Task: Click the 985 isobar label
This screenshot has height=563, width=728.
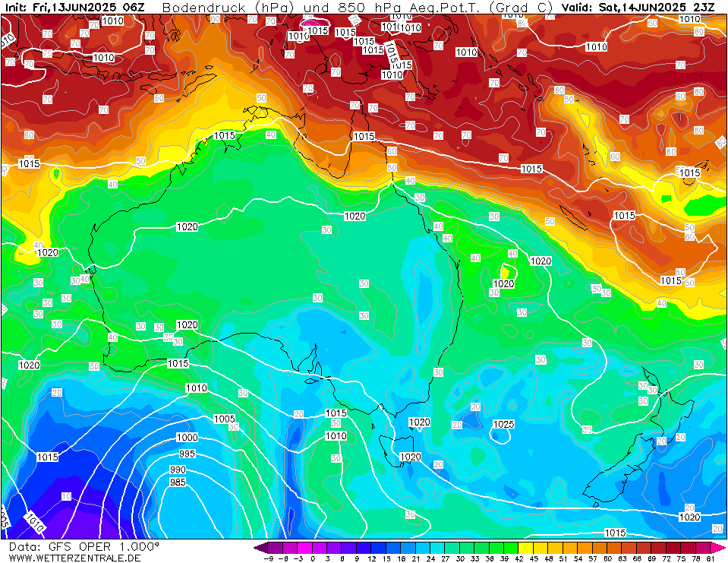Action: pos(178,482)
